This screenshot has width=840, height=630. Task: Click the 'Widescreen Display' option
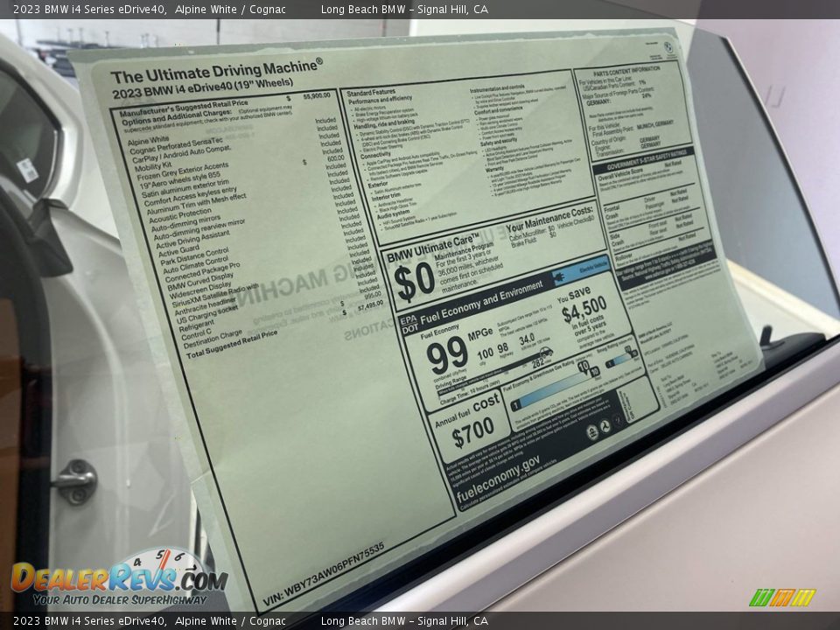point(201,290)
